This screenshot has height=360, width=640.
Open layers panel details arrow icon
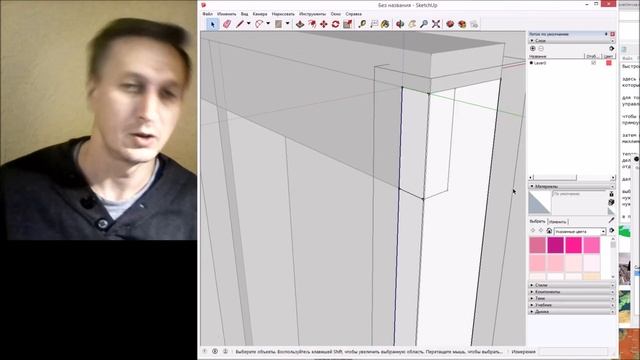click(611, 49)
